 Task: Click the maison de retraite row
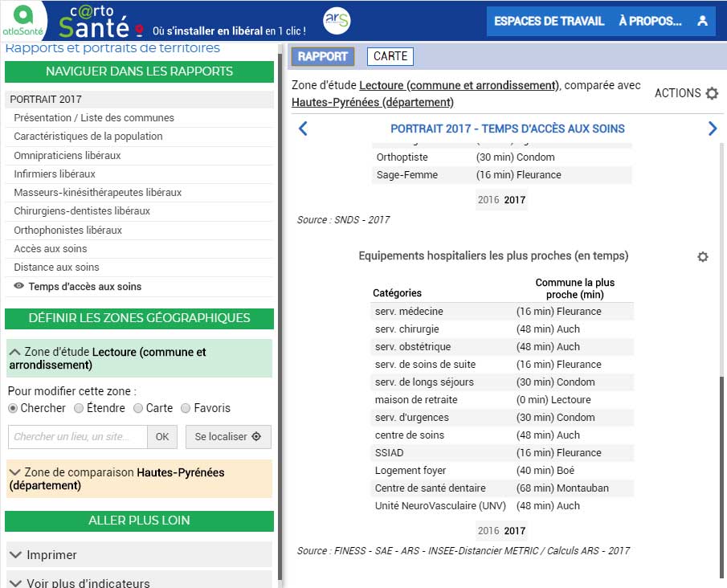(x=502, y=400)
